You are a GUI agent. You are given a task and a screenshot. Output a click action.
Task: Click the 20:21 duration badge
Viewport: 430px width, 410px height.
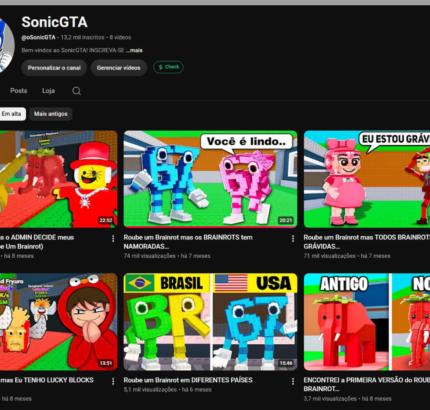(286, 220)
